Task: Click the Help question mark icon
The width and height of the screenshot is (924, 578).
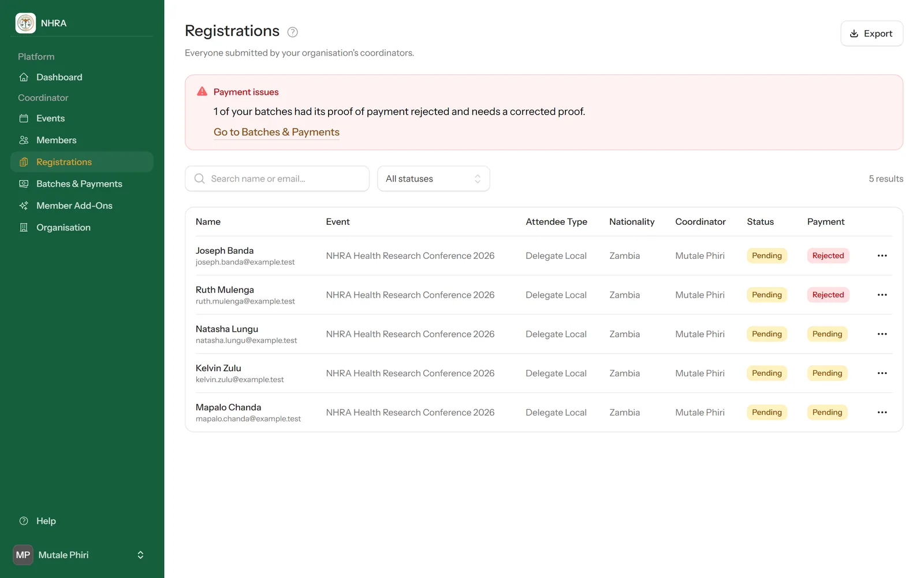Action: coord(24,521)
